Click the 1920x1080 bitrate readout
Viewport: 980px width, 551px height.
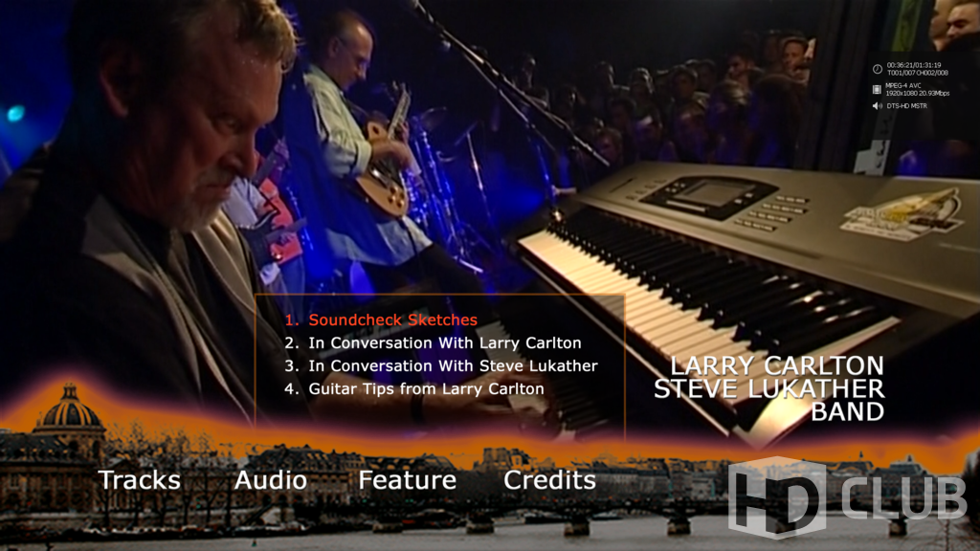[918, 93]
